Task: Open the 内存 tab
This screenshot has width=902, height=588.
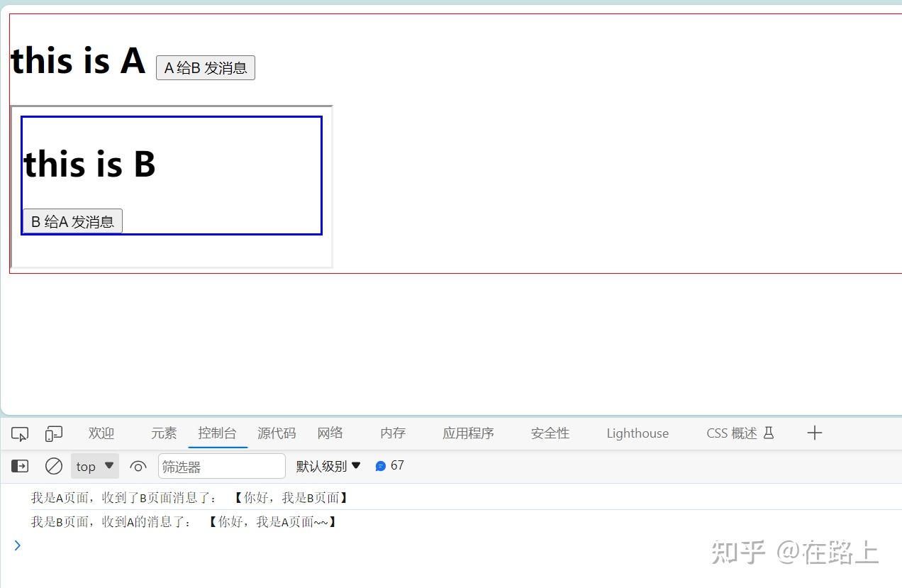Action: tap(393, 433)
